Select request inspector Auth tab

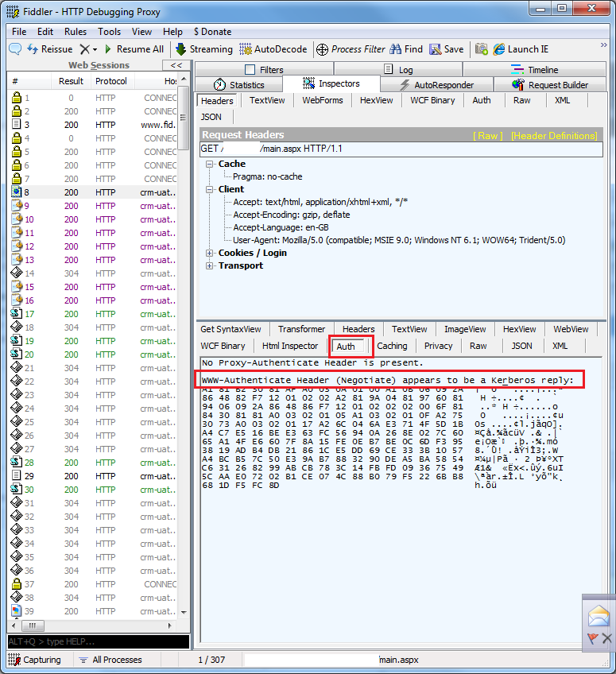[x=482, y=100]
